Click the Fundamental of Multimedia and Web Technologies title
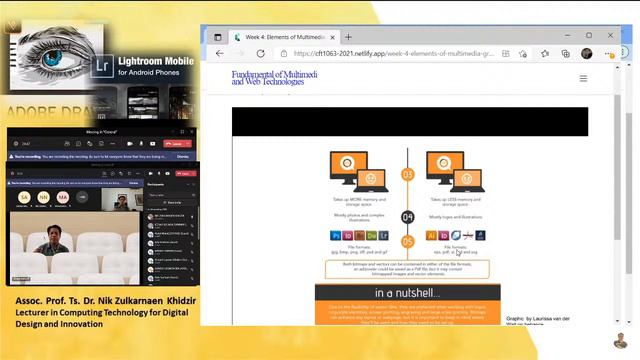Image resolution: width=640 pixels, height=360 pixels. click(274, 78)
